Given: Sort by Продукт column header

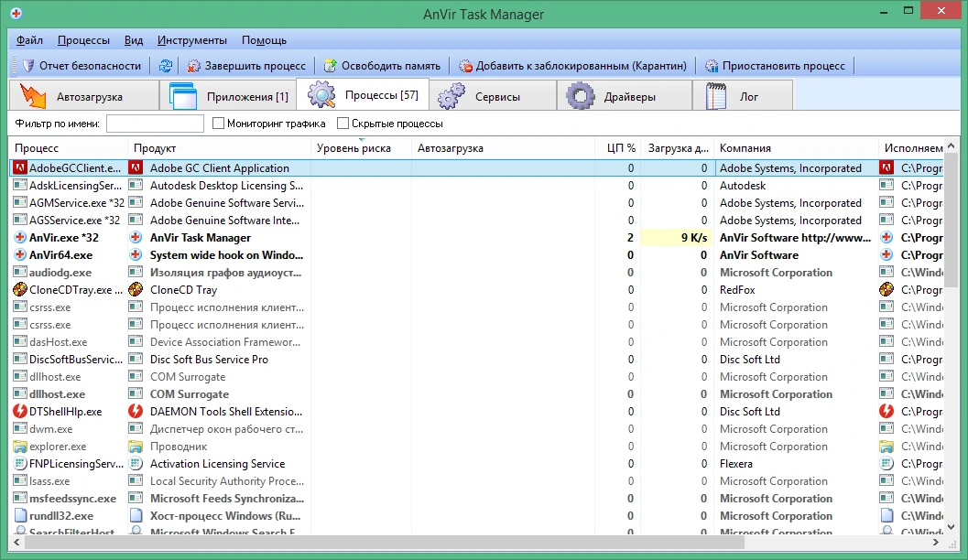Looking at the screenshot, I should pos(219,148).
